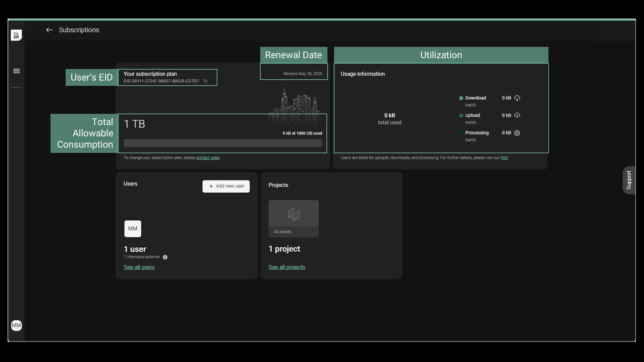Image resolution: width=644 pixels, height=362 pixels.
Task: Click the Add new user button
Action: tap(226, 186)
